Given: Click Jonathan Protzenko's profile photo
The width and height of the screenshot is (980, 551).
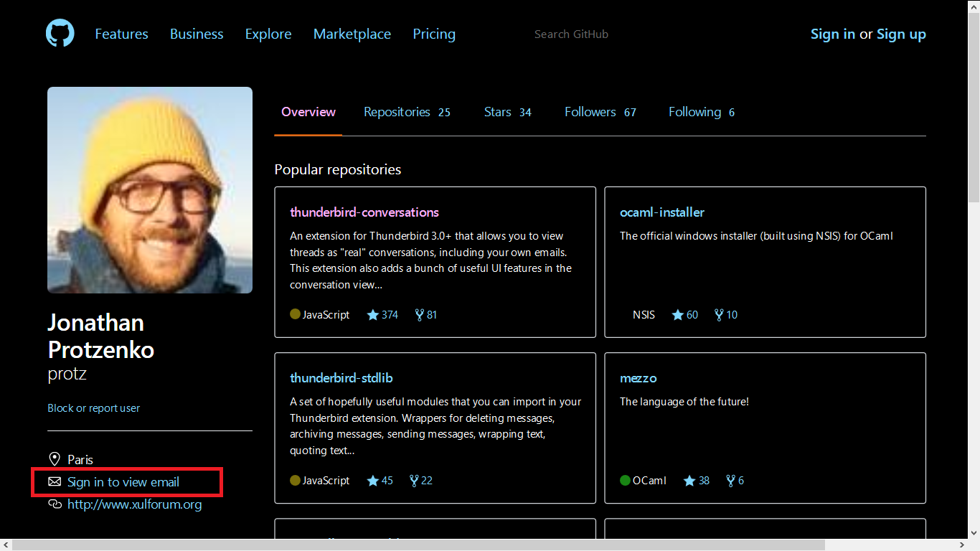Looking at the screenshot, I should pos(150,190).
